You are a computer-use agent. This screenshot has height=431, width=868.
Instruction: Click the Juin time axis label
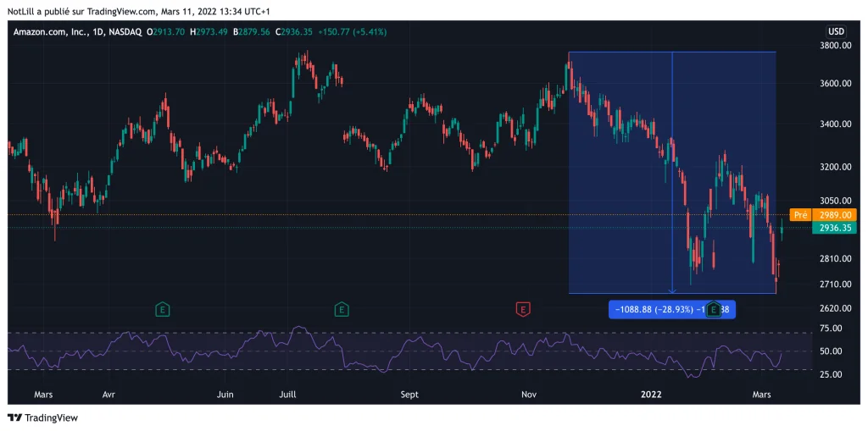pos(225,395)
